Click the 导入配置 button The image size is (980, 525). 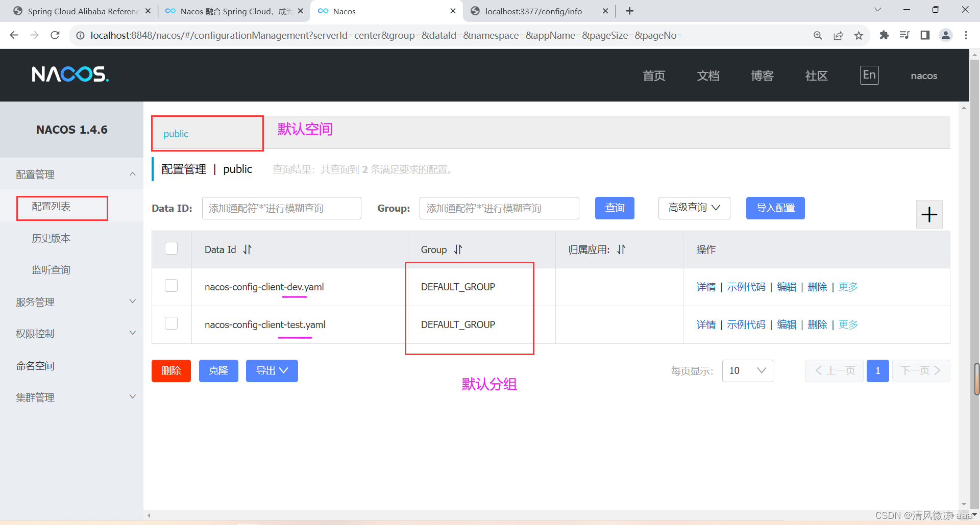(x=775, y=208)
